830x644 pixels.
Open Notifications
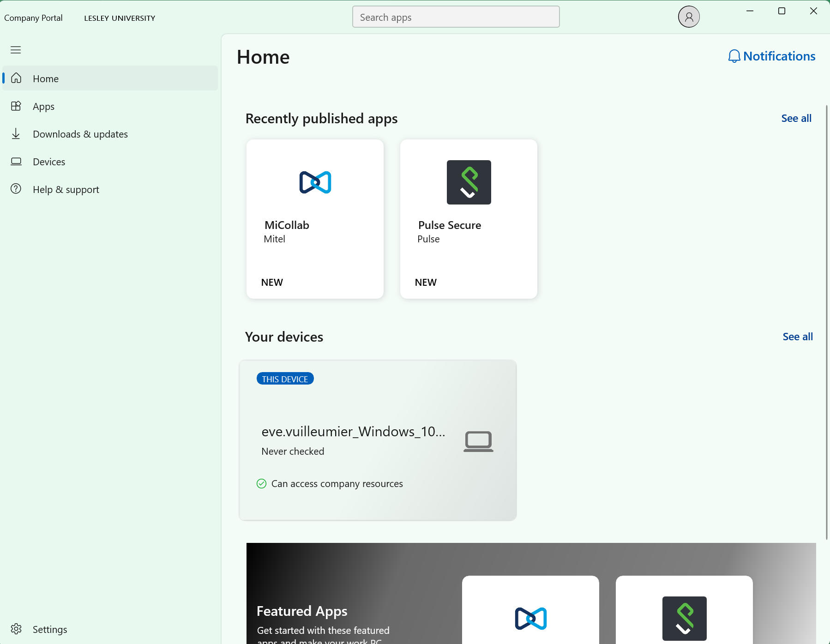772,56
